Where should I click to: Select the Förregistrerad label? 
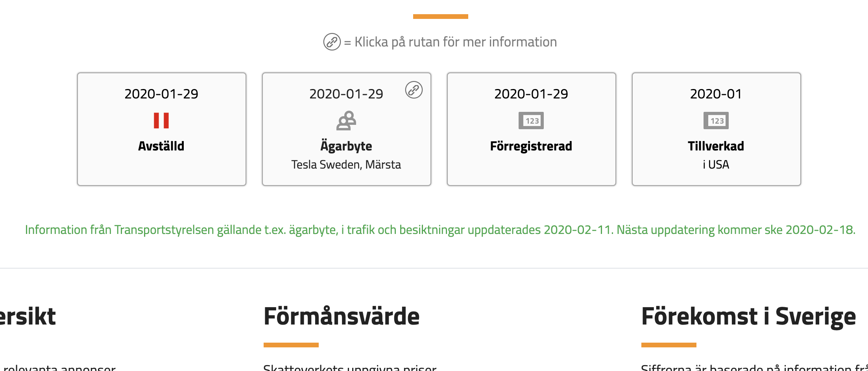531,146
